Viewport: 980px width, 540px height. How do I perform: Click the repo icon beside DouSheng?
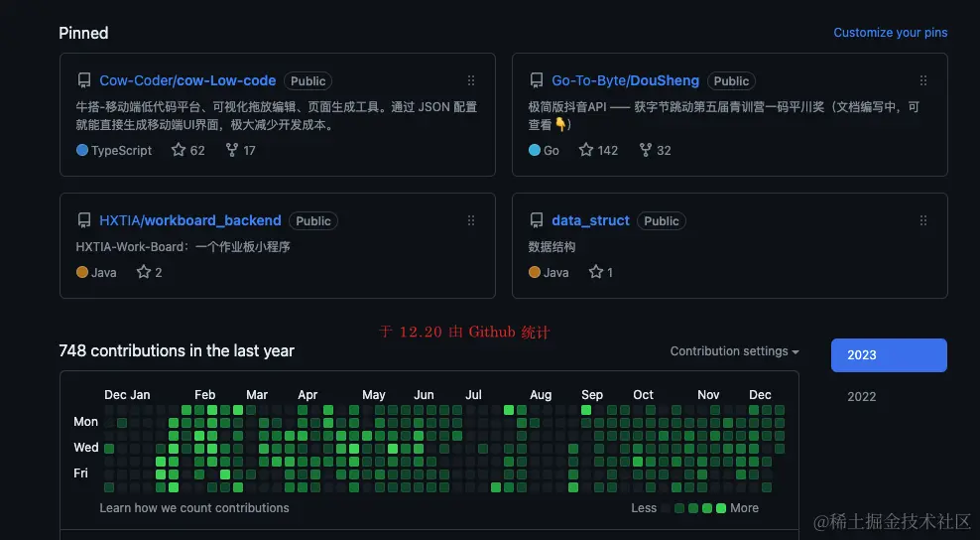pyautogui.click(x=537, y=80)
